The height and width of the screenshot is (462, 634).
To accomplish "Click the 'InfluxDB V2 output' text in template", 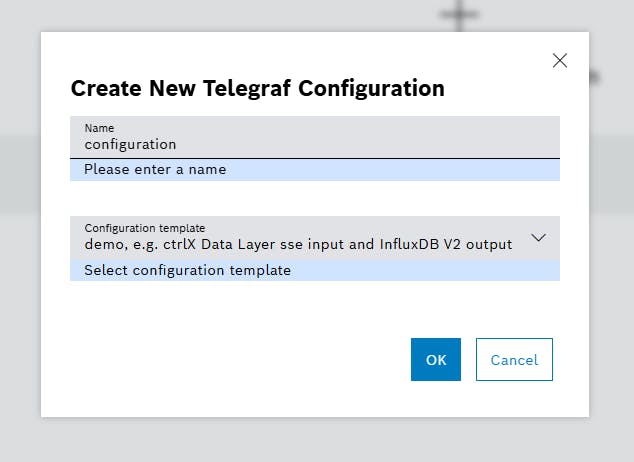I will 446,244.
